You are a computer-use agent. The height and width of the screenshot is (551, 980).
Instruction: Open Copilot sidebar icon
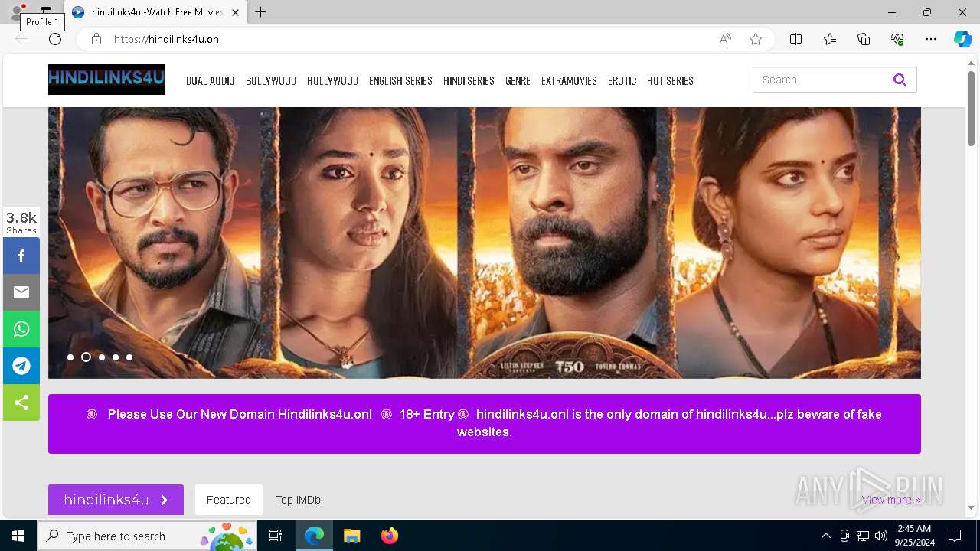tap(962, 39)
